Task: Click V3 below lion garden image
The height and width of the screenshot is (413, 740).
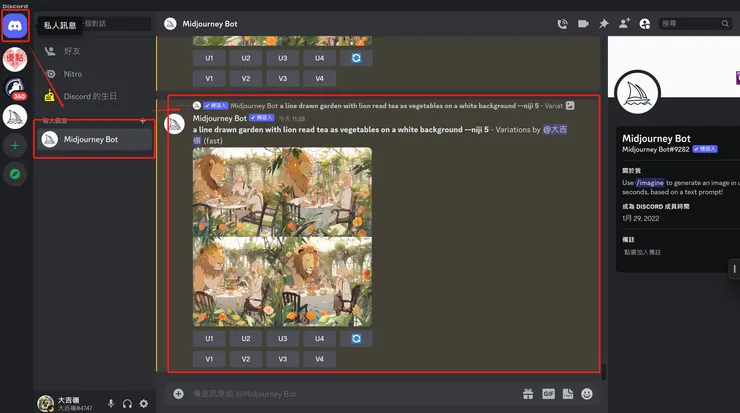Action: coord(283,359)
